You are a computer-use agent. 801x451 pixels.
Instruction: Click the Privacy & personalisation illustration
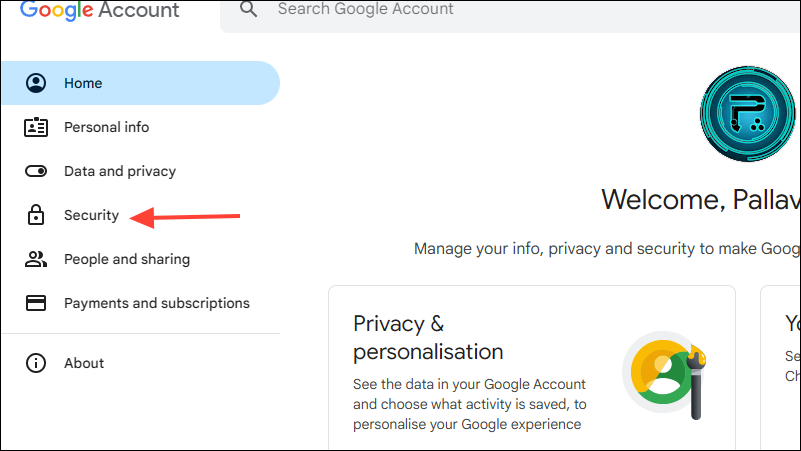pyautogui.click(x=664, y=374)
